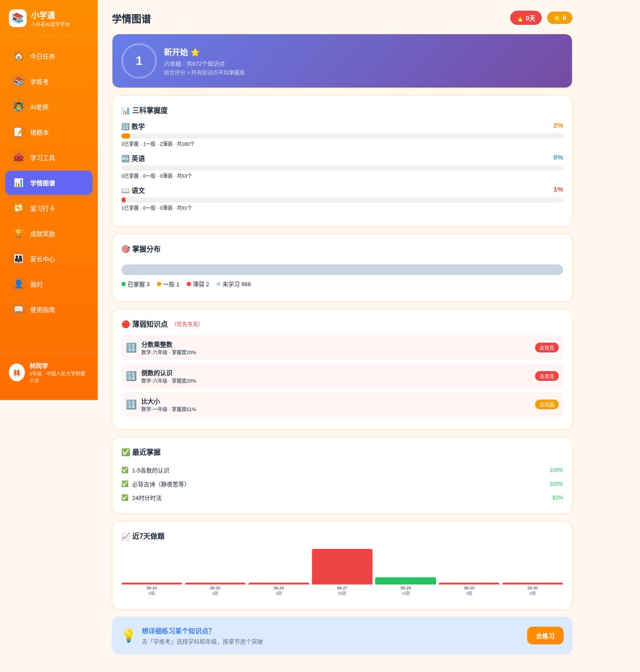640x672 pixels.
Task: Click the green 已掌握 3 legend dot
Action: 124,284
